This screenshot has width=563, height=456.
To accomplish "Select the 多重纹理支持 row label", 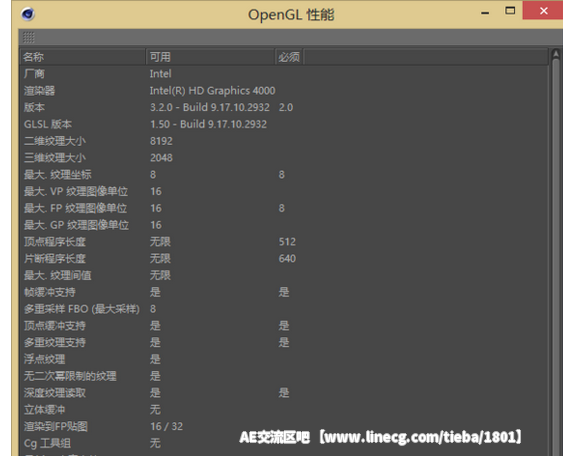I will [55, 343].
